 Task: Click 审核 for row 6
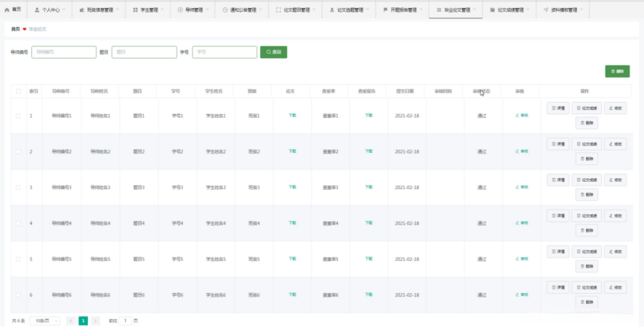(522, 295)
